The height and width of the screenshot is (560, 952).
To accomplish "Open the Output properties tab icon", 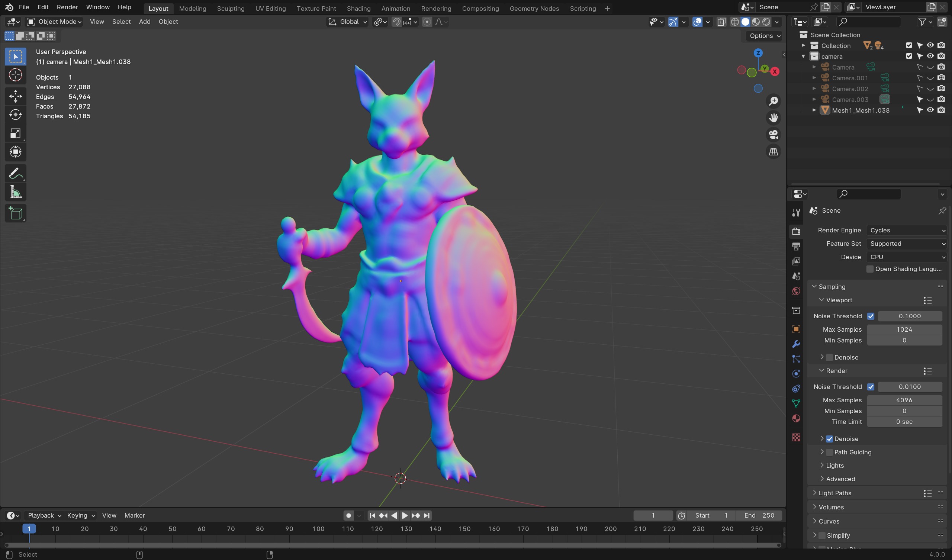I will tap(796, 247).
